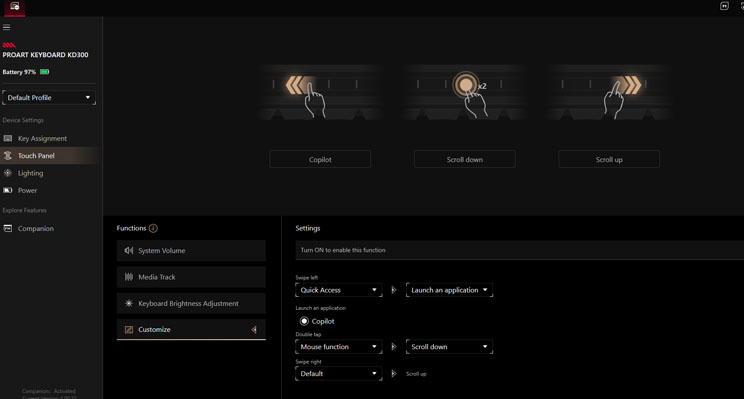Viewport: 744px width, 399px height.
Task: Show Functions info tooltip icon
Action: tap(153, 228)
